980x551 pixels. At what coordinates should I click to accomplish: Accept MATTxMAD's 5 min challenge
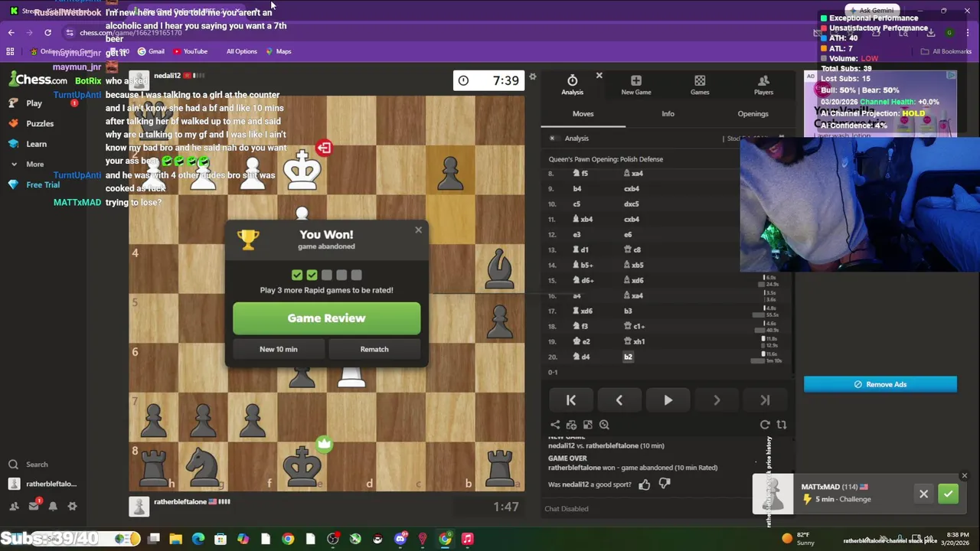(948, 494)
